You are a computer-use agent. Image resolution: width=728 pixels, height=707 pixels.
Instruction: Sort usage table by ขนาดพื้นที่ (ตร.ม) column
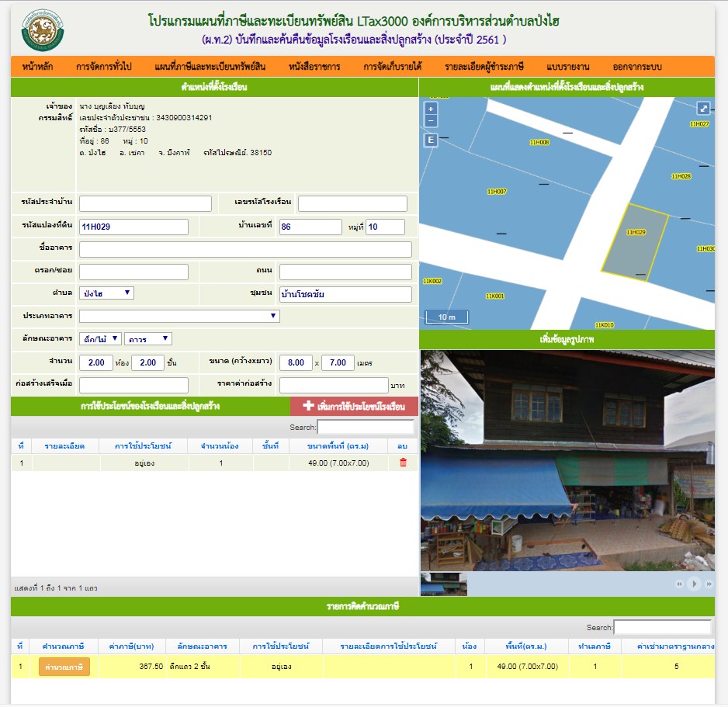point(338,446)
